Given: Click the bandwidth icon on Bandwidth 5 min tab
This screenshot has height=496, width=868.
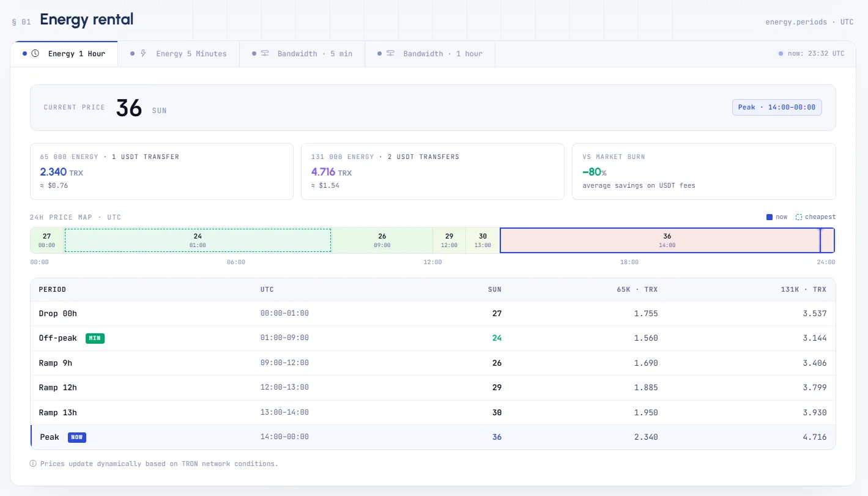Looking at the screenshot, I should [x=265, y=54].
